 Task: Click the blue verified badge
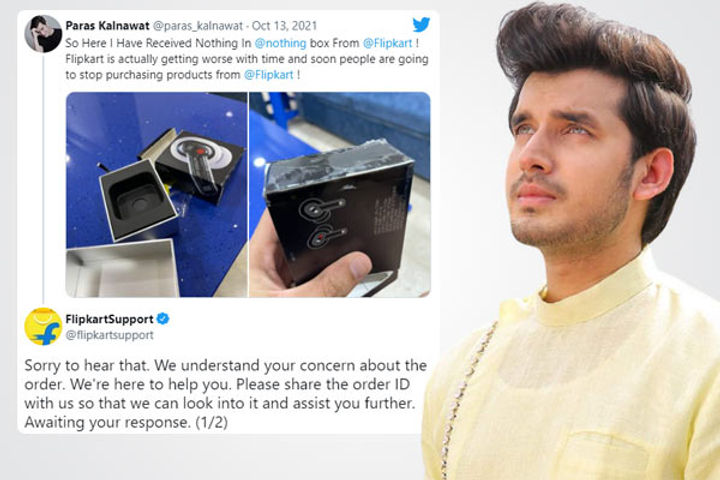tap(163, 318)
